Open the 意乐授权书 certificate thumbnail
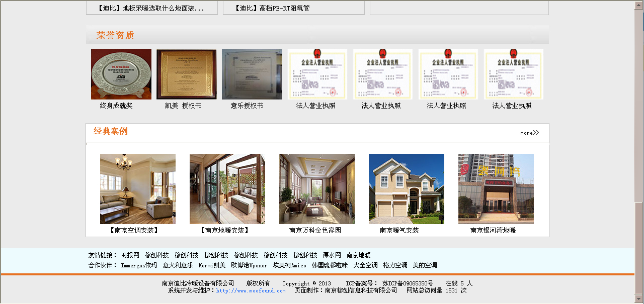The image size is (644, 304). 252,74
